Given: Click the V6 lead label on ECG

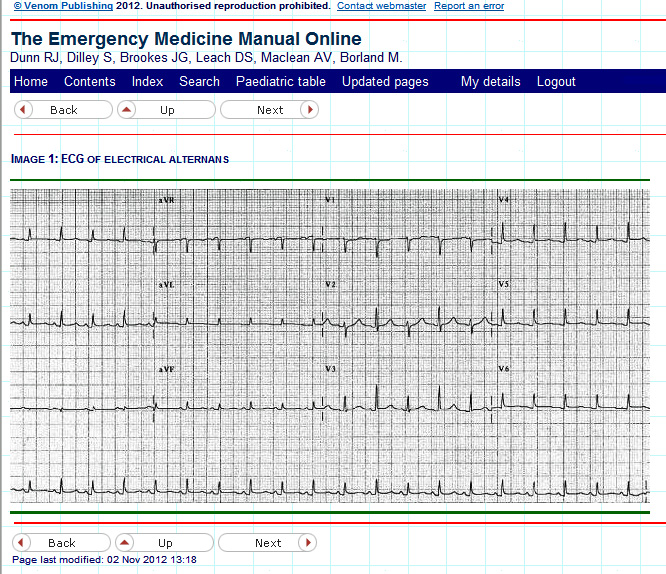Looking at the screenshot, I should coord(503,369).
